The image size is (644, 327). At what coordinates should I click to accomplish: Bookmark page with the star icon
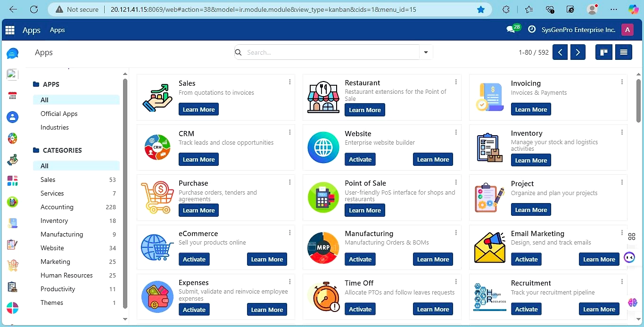pyautogui.click(x=481, y=9)
